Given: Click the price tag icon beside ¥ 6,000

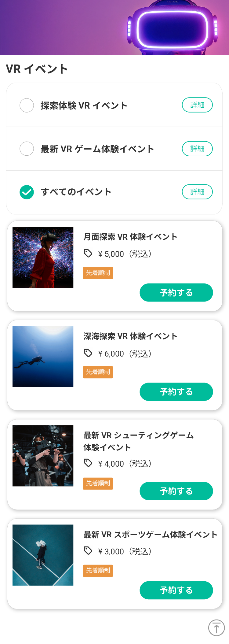Looking at the screenshot, I should point(88,353).
